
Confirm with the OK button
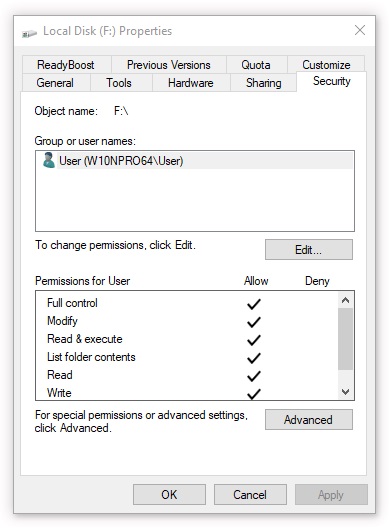[x=169, y=495]
